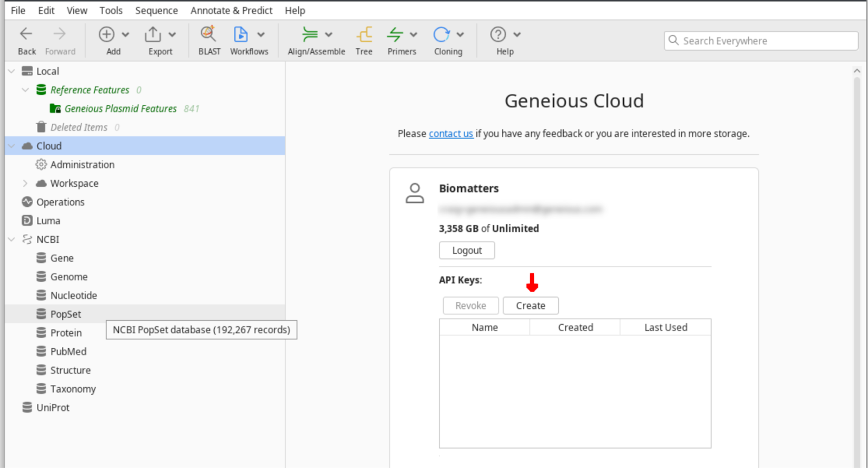
Task: Click the Revoke API key button
Action: pos(471,306)
